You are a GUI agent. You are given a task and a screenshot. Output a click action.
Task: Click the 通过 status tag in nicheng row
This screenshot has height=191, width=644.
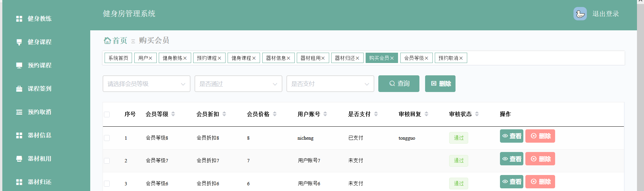pos(459,138)
